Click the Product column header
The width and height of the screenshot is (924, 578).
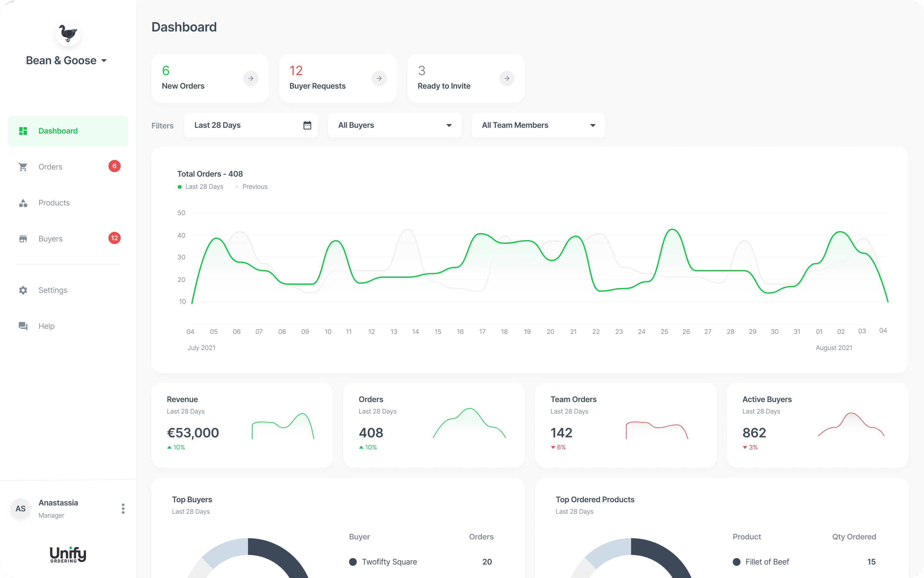[x=747, y=537]
